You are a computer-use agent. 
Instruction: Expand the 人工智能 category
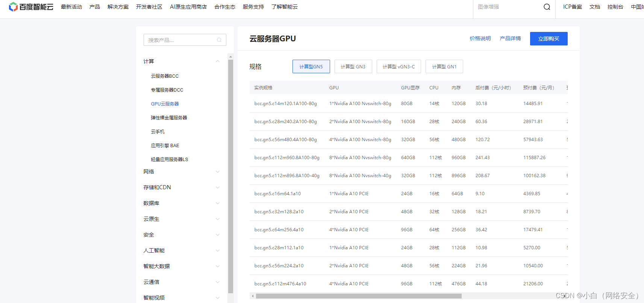point(218,250)
